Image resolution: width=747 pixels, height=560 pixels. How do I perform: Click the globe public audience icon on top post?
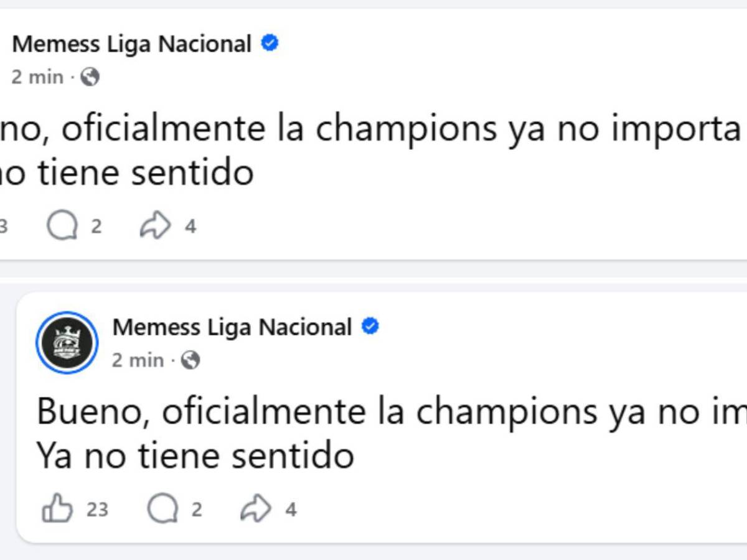pos(90,77)
